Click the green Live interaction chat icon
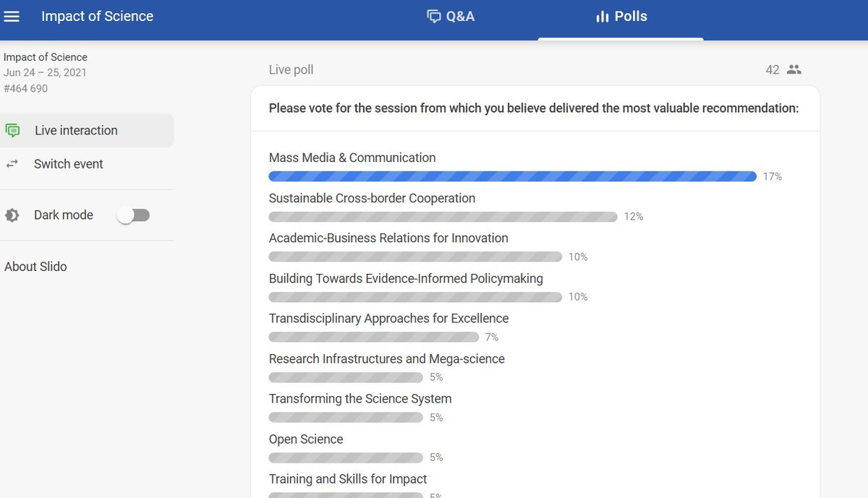This screenshot has width=868, height=498. 14,130
